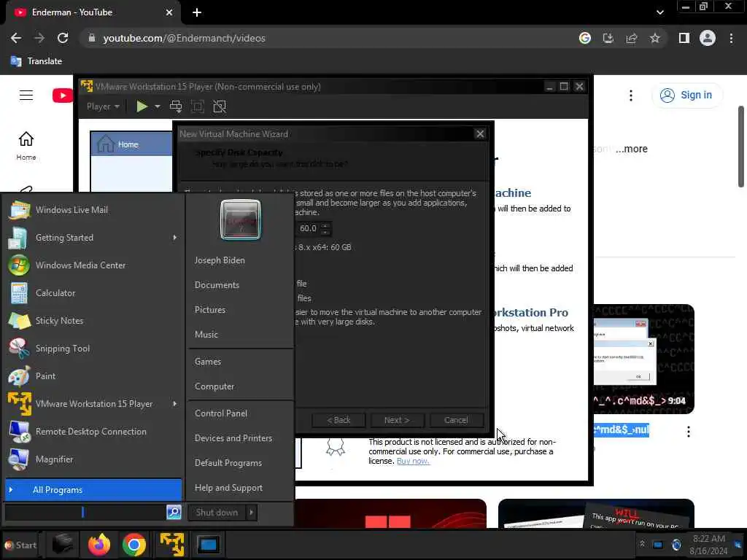Switch to VMware Player on the taskbar
Image resolution: width=747 pixels, height=560 pixels.
[171, 544]
